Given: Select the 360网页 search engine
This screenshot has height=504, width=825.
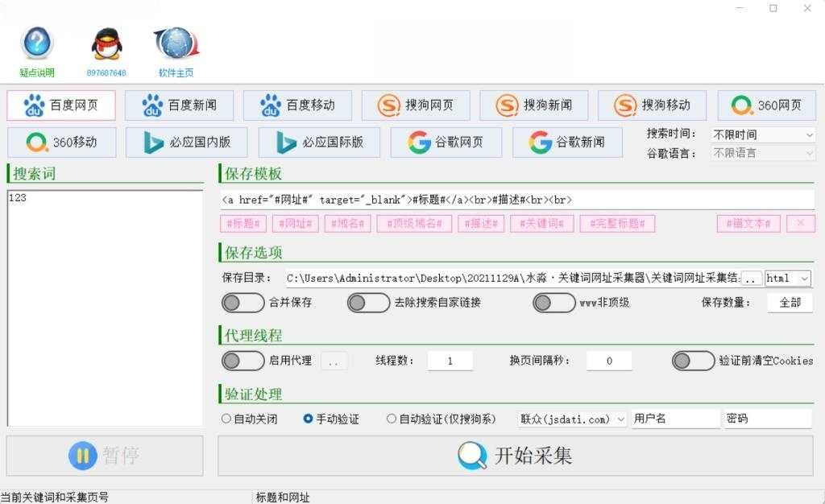Looking at the screenshot, I should pyautogui.click(x=766, y=105).
